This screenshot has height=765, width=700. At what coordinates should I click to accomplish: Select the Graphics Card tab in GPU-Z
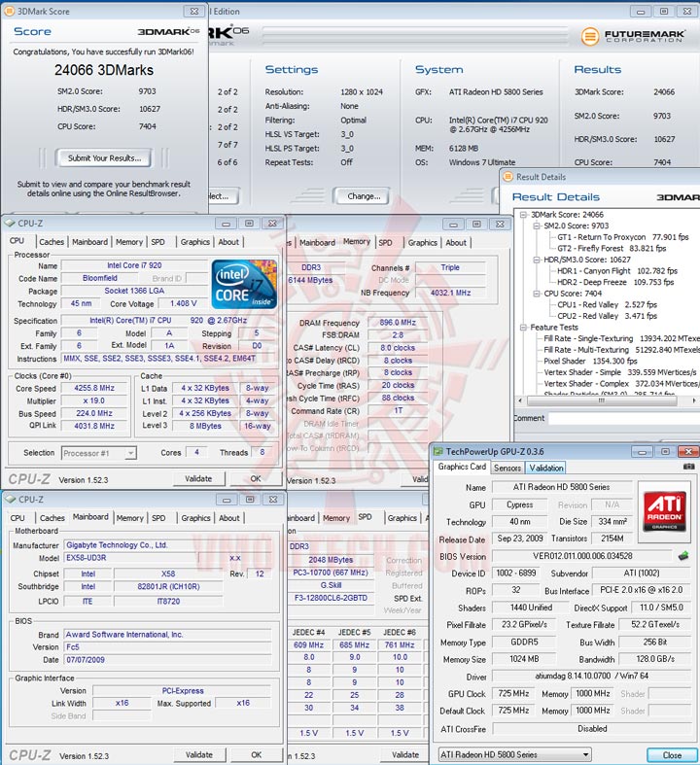[x=462, y=467]
